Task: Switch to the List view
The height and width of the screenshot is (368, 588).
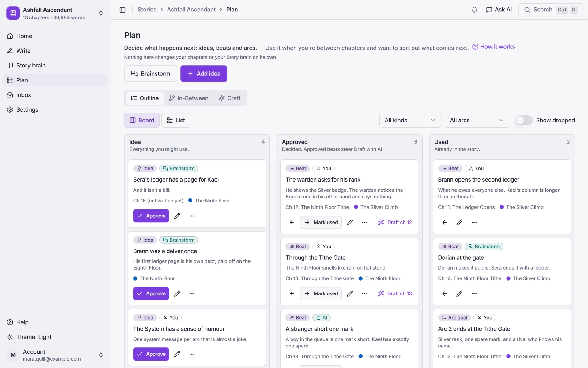Action: (176, 120)
